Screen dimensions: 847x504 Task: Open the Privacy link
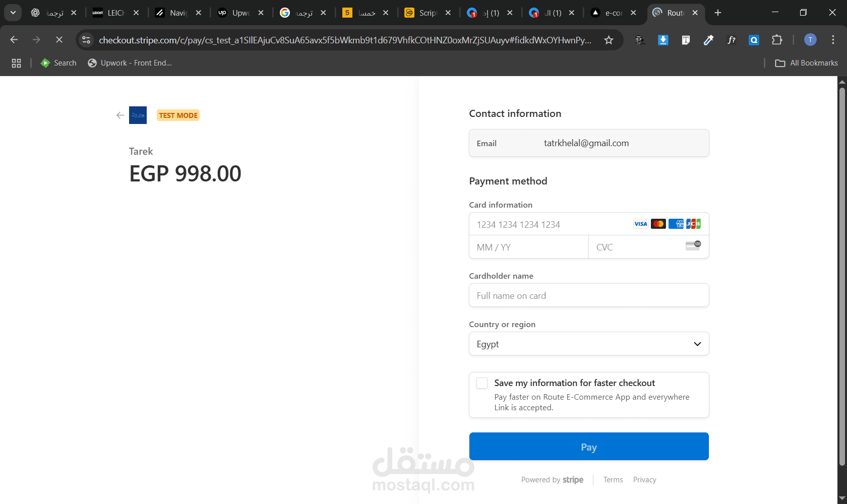pyautogui.click(x=644, y=480)
